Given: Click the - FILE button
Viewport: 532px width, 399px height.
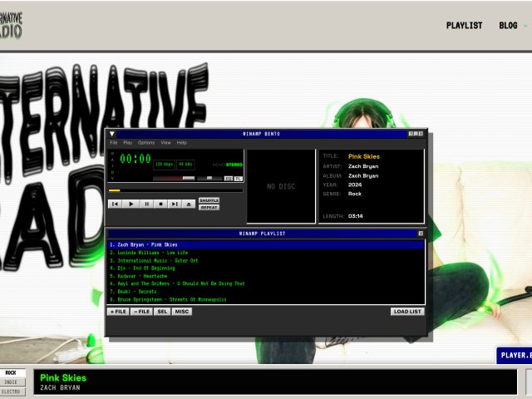Looking at the screenshot, I should point(141,312).
